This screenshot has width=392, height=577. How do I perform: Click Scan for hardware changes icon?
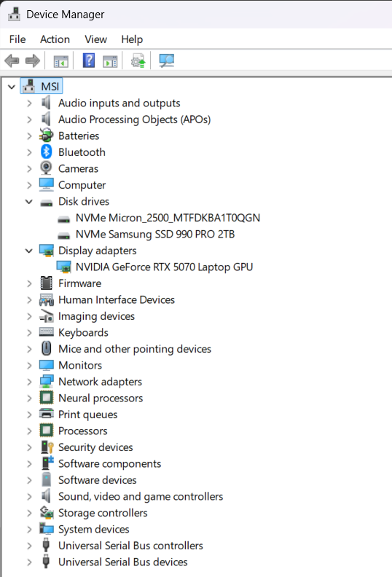pyautogui.click(x=166, y=60)
